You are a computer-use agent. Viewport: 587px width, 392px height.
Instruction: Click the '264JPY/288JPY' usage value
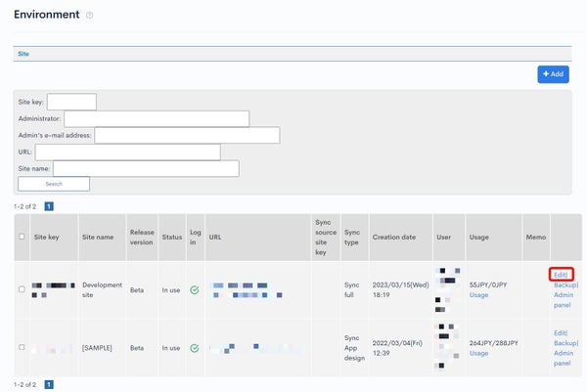494,343
